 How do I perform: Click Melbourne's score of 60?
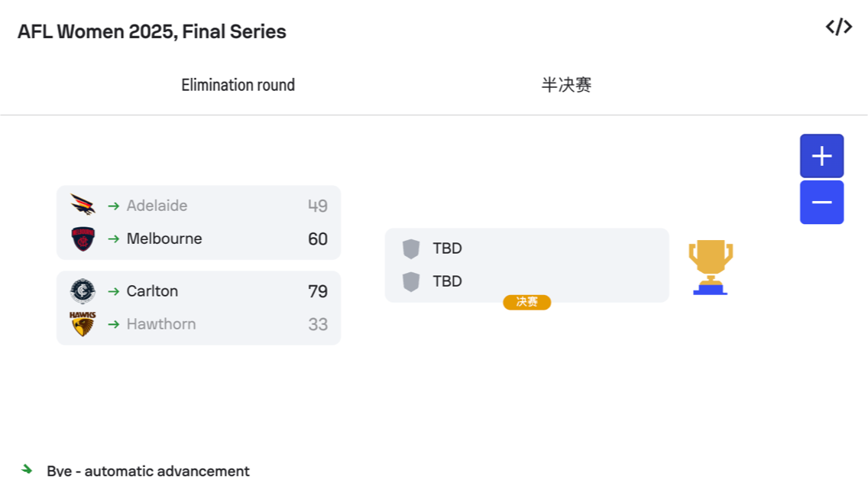(318, 238)
